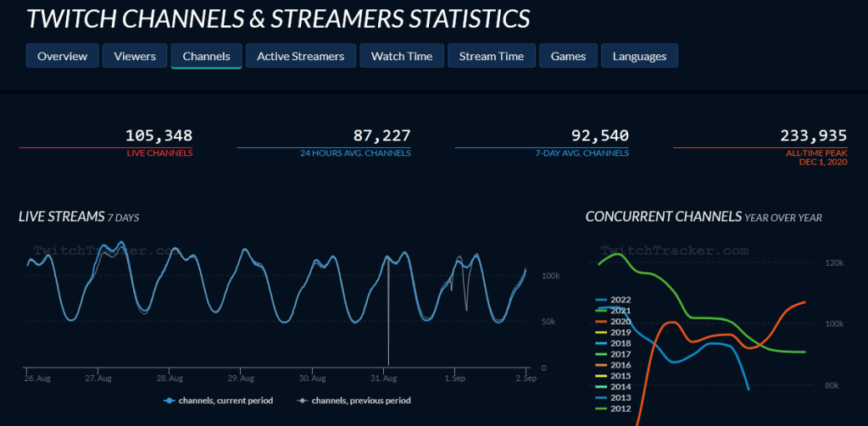Click the page title Twitch Channels & Streamers Statistics

coord(278,19)
